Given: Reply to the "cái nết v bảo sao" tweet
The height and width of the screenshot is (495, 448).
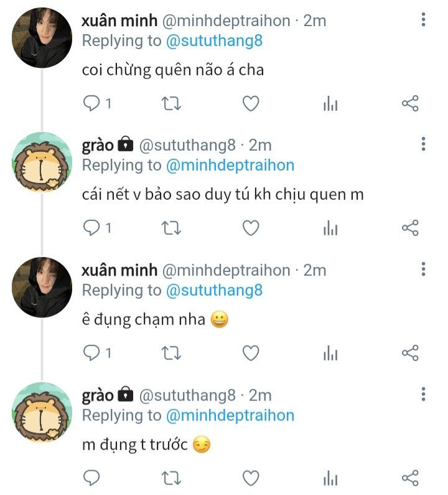Looking at the screenshot, I should click(x=91, y=229).
